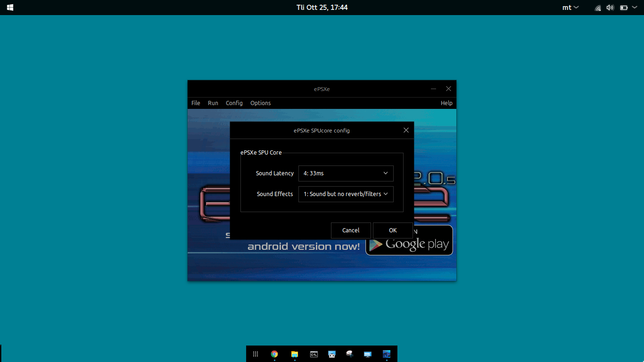Viewport: 644px width, 362px height.
Task: Close the ePSXe SPUcore config dialog
Action: [x=406, y=131]
